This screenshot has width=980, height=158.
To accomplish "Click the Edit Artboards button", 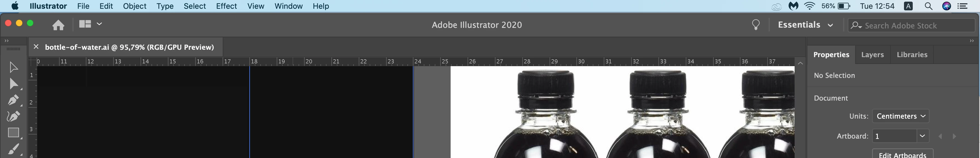I will (902, 154).
